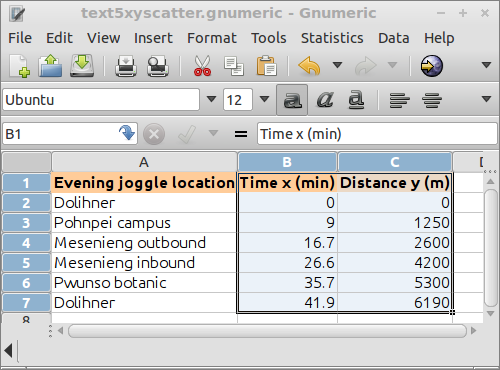Open the cell selector arrow in name box
This screenshot has height=370, width=500.
127,133
